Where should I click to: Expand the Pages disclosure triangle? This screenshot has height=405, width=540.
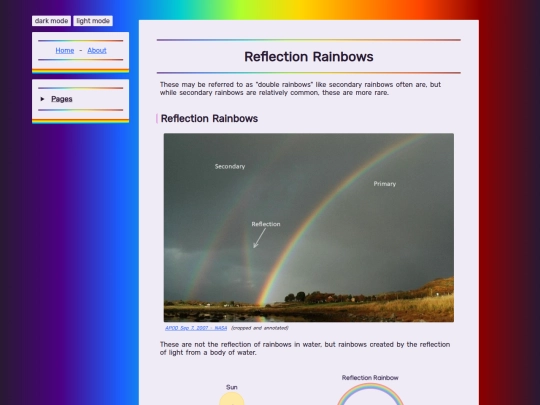click(x=42, y=99)
